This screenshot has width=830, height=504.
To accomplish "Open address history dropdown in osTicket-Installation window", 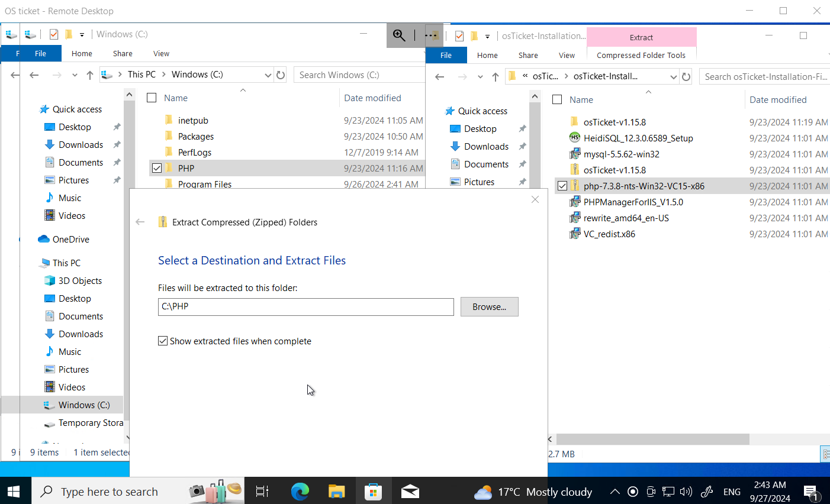I will click(673, 77).
